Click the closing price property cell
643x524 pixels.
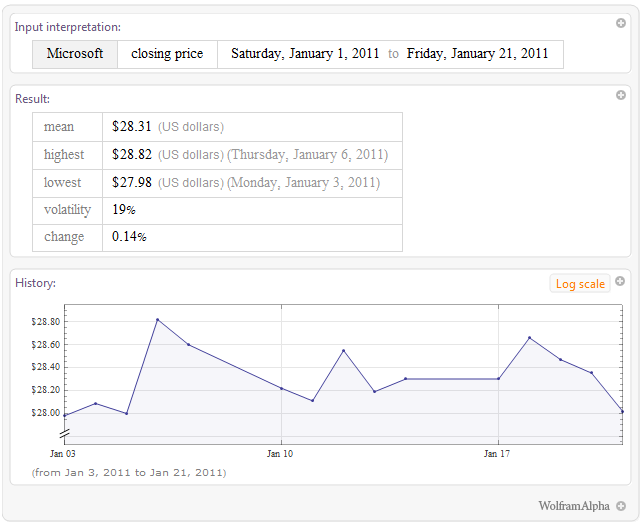(167, 54)
